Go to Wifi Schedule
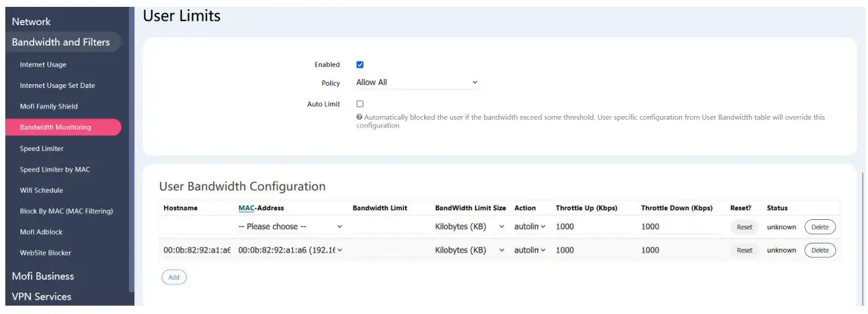The width and height of the screenshot is (868, 314). (42, 190)
